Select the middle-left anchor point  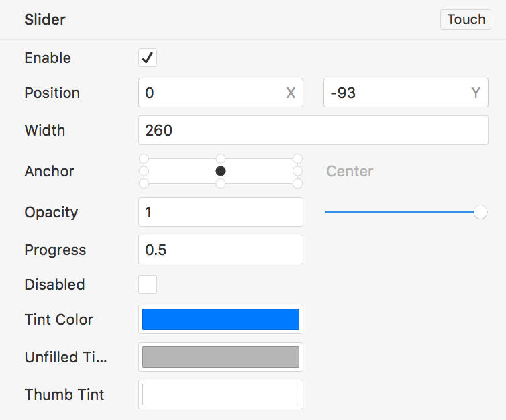143,171
